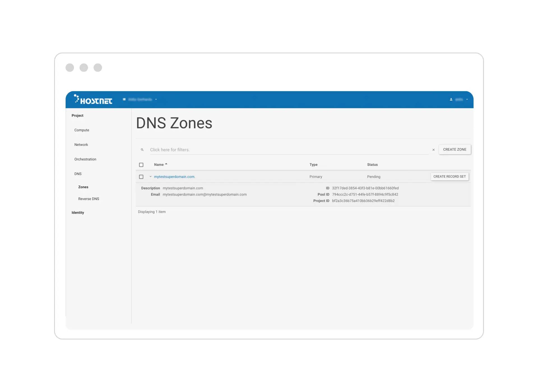Click the Description value mytestsuperdomain.com
This screenshot has width=538, height=392.
[183, 188]
